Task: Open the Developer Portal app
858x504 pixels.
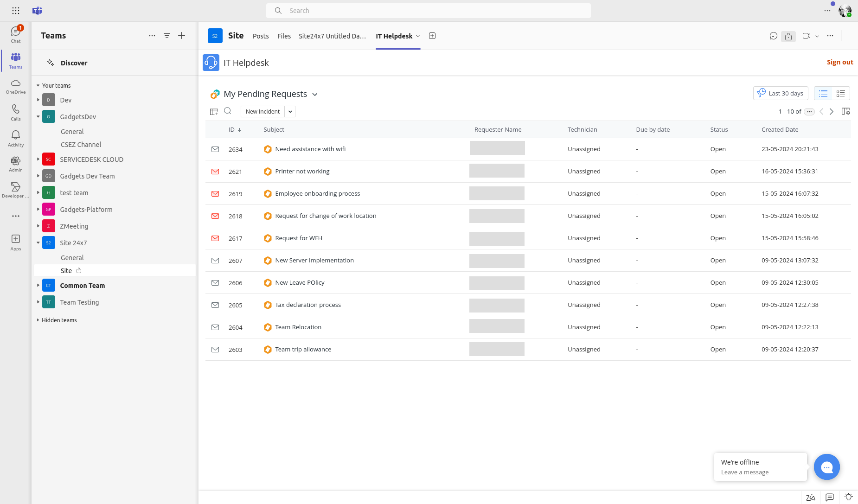Action: pos(16,190)
